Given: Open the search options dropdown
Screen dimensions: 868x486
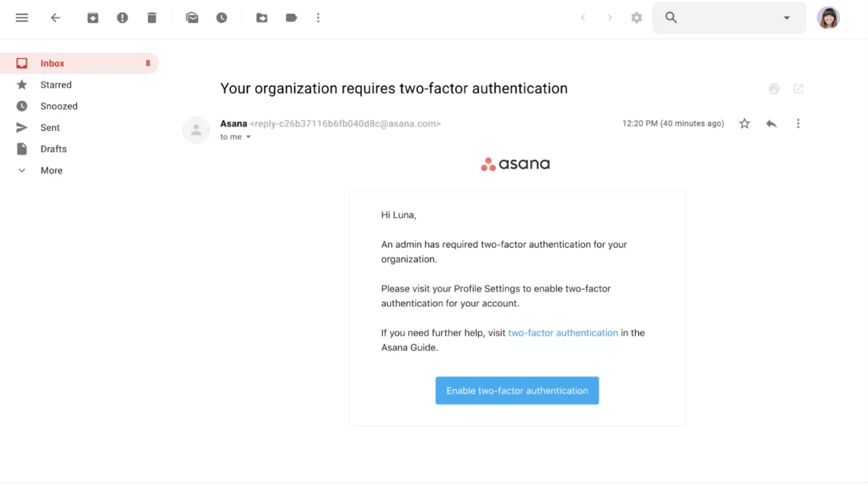Looking at the screenshot, I should coord(787,17).
